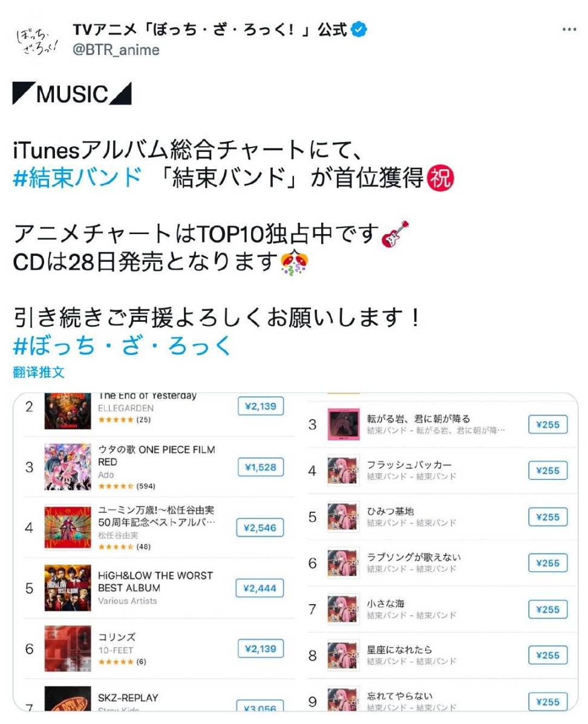The image size is (588, 724).
Task: Open the #ぼっち・ざ・ろっく hashtag link
Action: (122, 345)
